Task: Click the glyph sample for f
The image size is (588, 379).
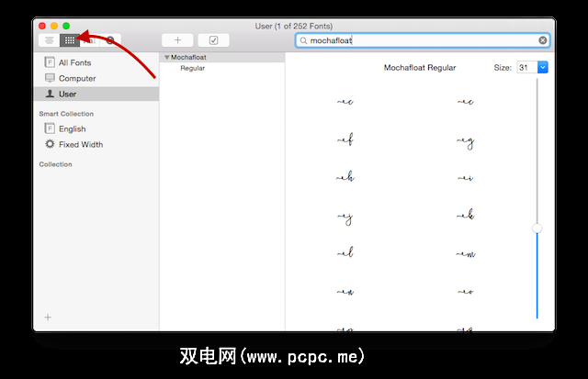Action: [x=345, y=139]
